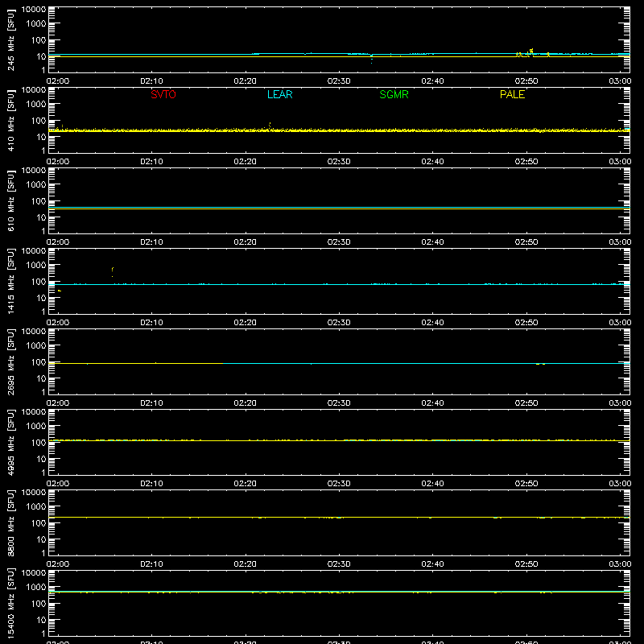The width and height of the screenshot is (644, 644).
Task: Click the cyan LEAR station label
Action: click(279, 94)
